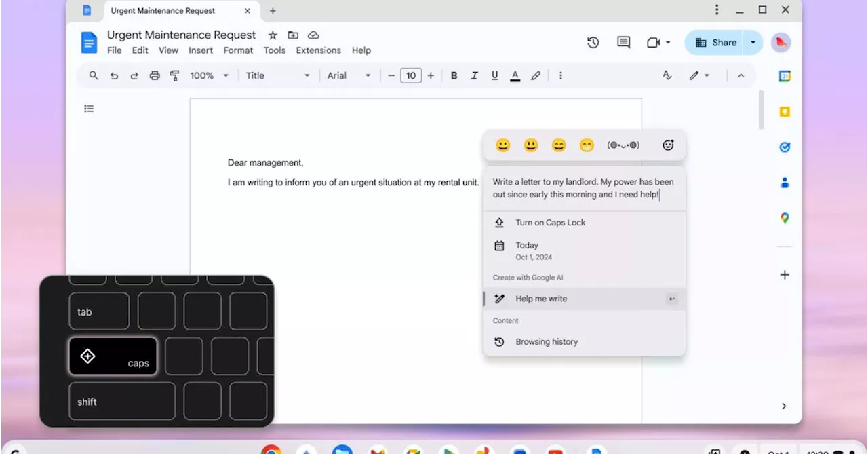868x454 pixels.
Task: Open the File menu
Action: point(115,50)
